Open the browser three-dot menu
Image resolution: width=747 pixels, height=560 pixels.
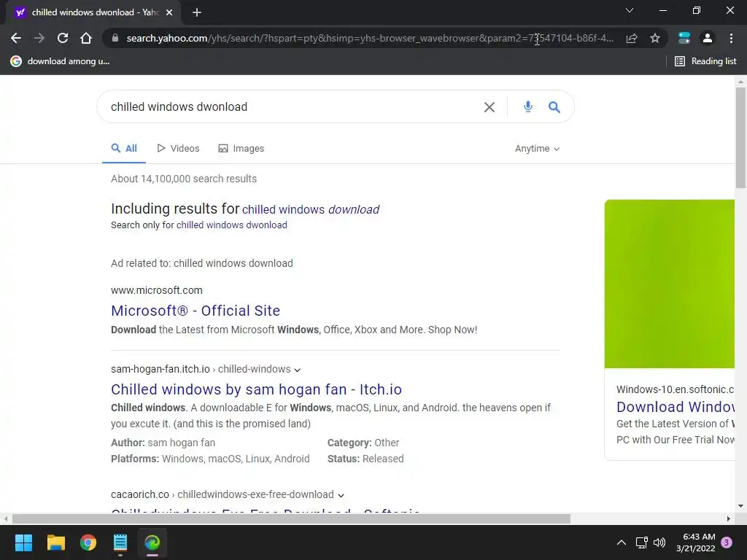pos(731,38)
